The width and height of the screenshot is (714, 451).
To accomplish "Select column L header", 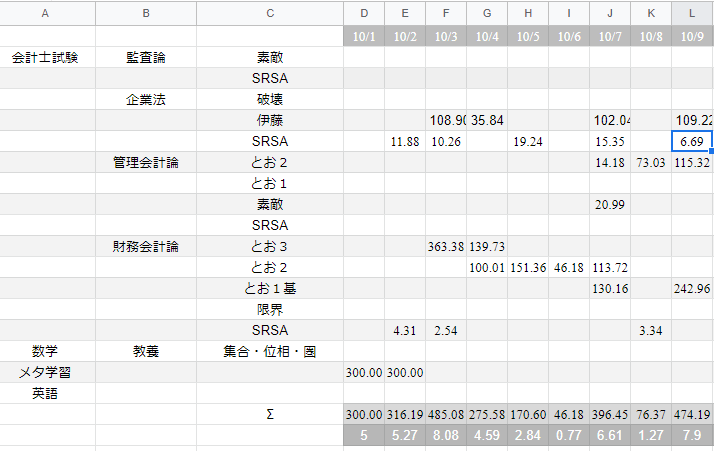I will click(x=692, y=13).
